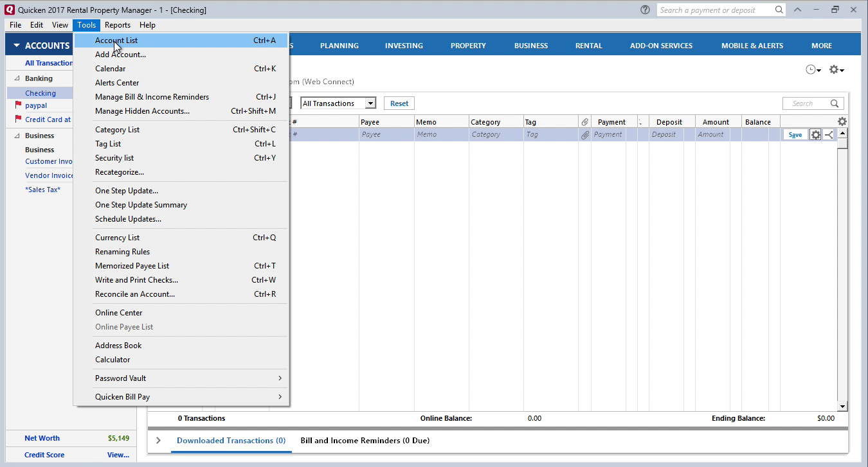Open One Step Update Summary
Viewport: 868px width, 467px height.
tap(181, 205)
